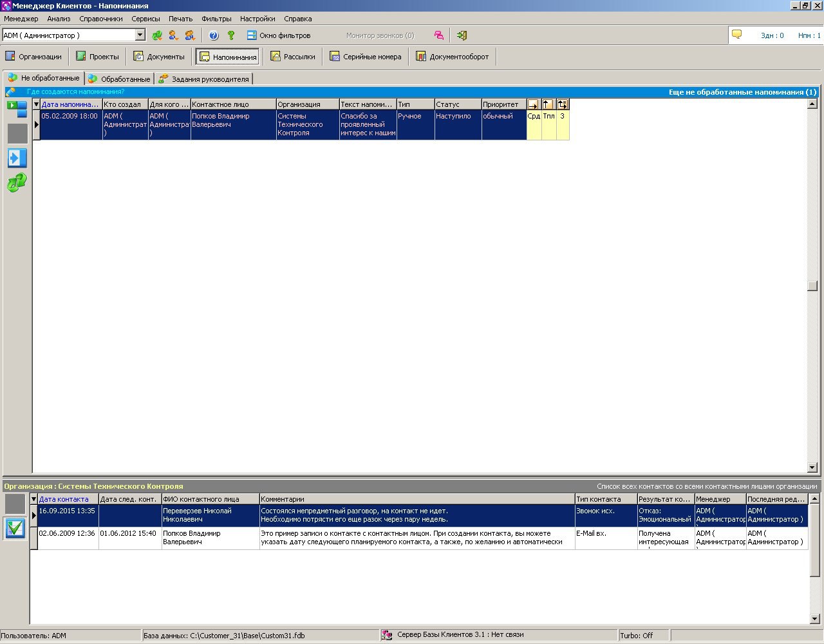The image size is (824, 644).
Task: Open the Печать menu
Action: (x=181, y=19)
